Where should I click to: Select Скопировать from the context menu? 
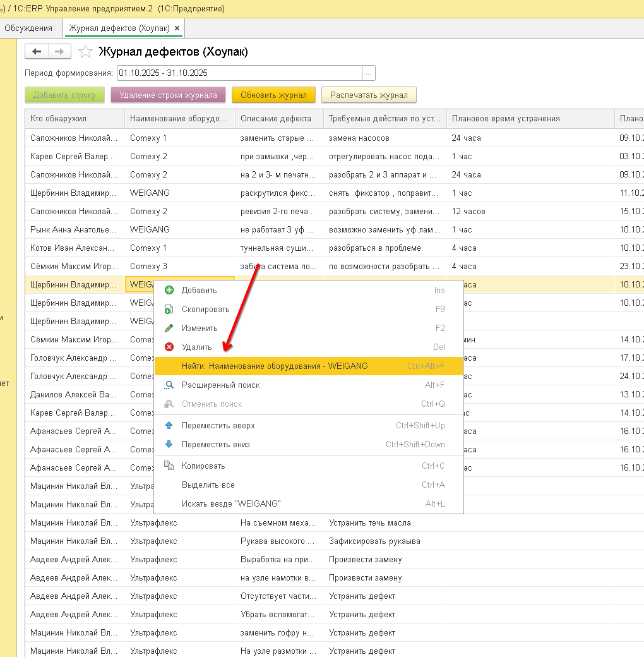click(x=205, y=310)
